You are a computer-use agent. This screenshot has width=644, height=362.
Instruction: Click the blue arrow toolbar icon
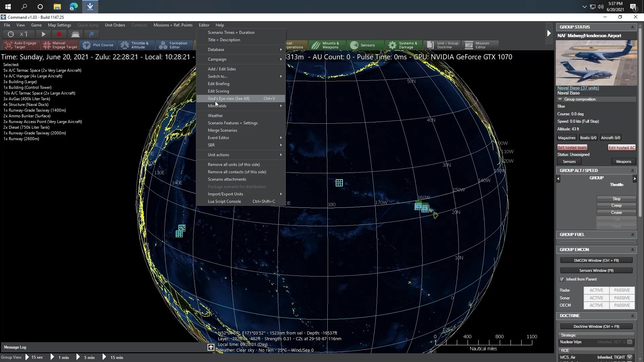click(91, 34)
